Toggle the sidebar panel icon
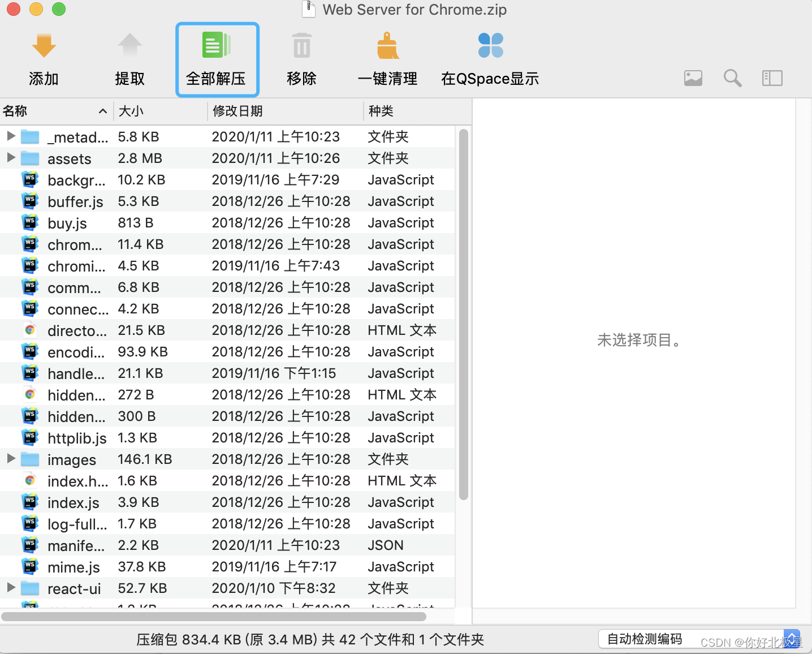 click(x=771, y=78)
